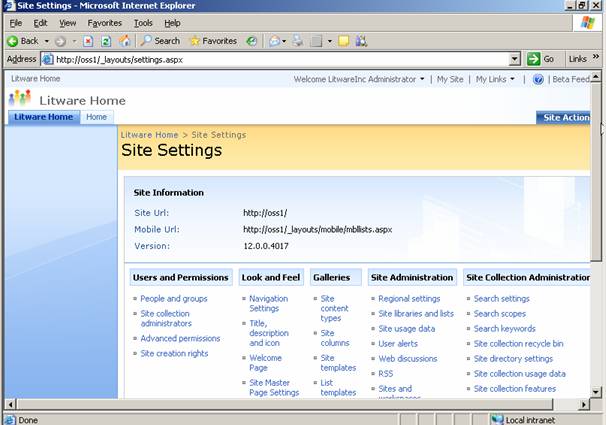Click the Print icon in toolbar
Image resolution: width=606 pixels, height=425 pixels.
298,41
